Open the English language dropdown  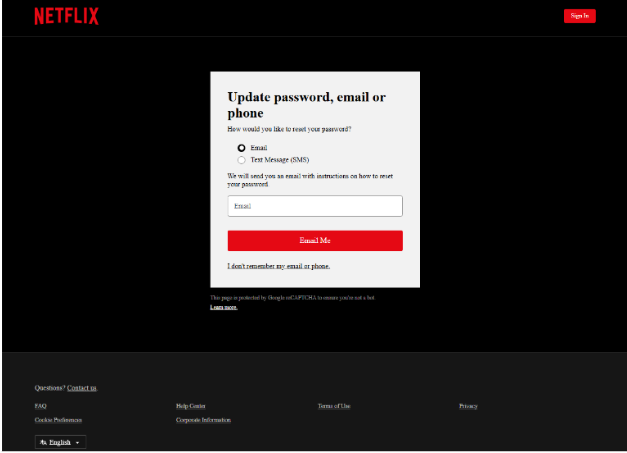click(x=60, y=442)
